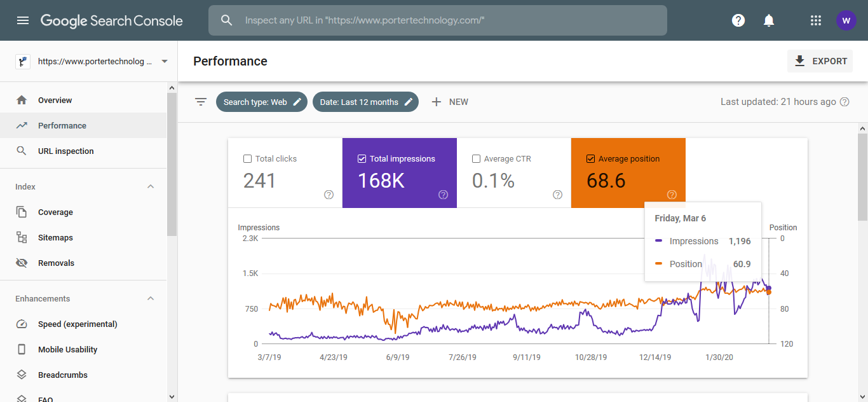Click help icon on Total impressions card
Screen dimensions: 868x402
(443, 195)
